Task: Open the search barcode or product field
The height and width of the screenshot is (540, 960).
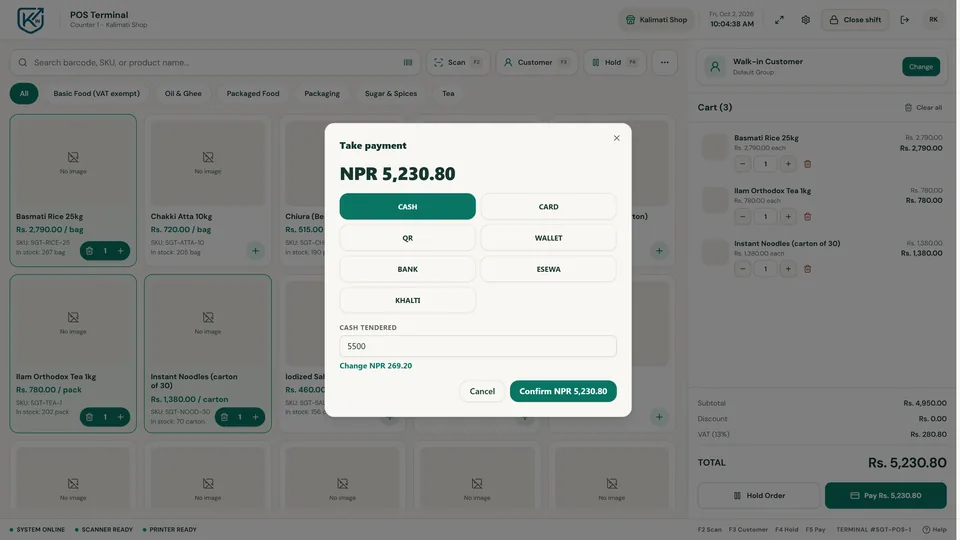Action: (x=214, y=62)
